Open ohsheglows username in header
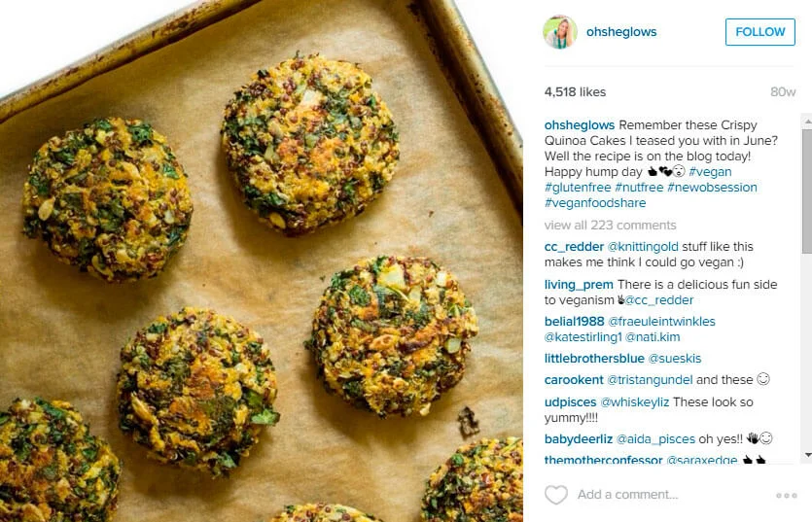This screenshot has height=522, width=812. (620, 32)
